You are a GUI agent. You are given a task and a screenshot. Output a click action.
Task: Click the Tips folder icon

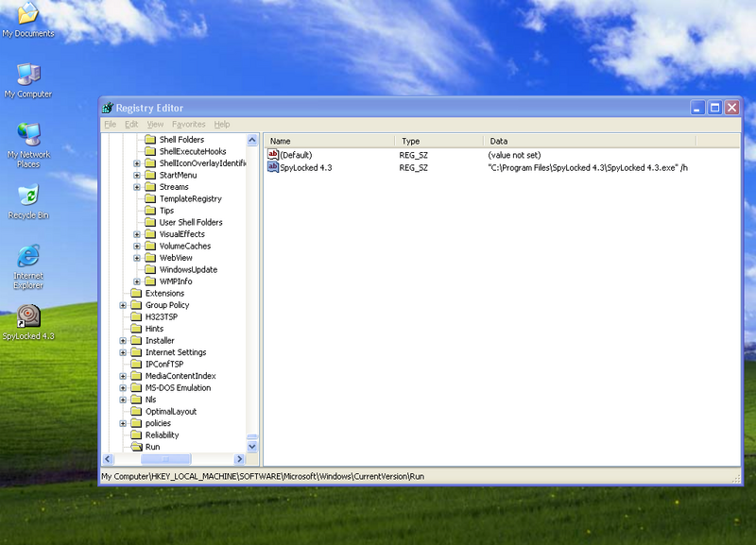click(150, 211)
